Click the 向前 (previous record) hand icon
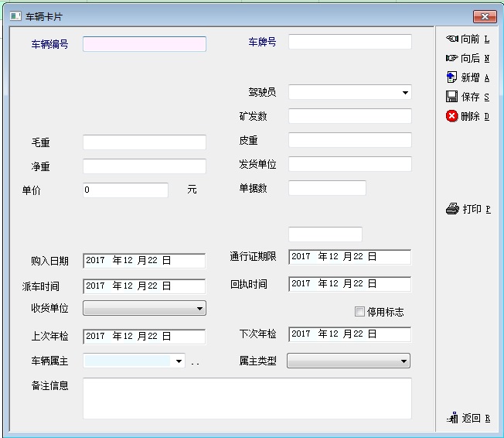The width and height of the screenshot is (504, 438). (x=452, y=39)
